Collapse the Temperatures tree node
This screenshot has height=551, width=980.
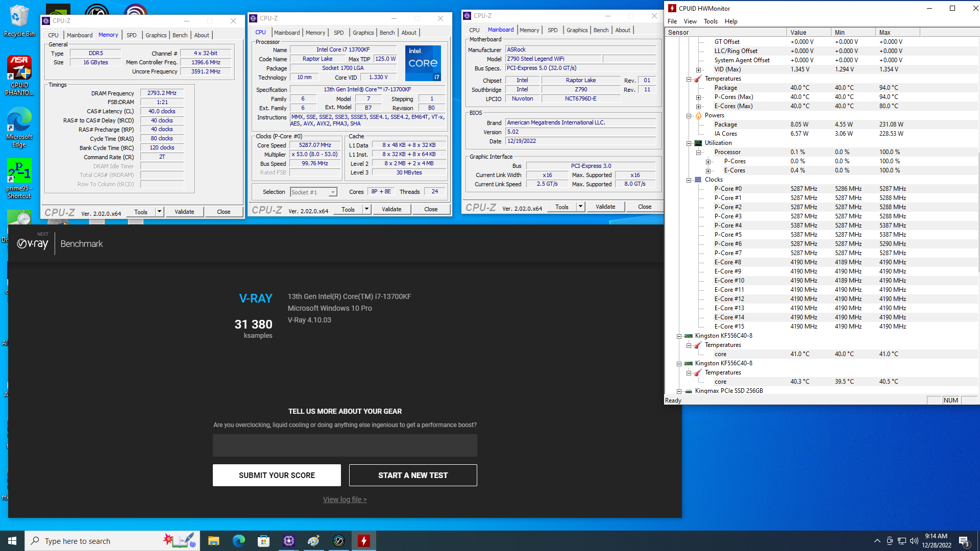click(689, 79)
